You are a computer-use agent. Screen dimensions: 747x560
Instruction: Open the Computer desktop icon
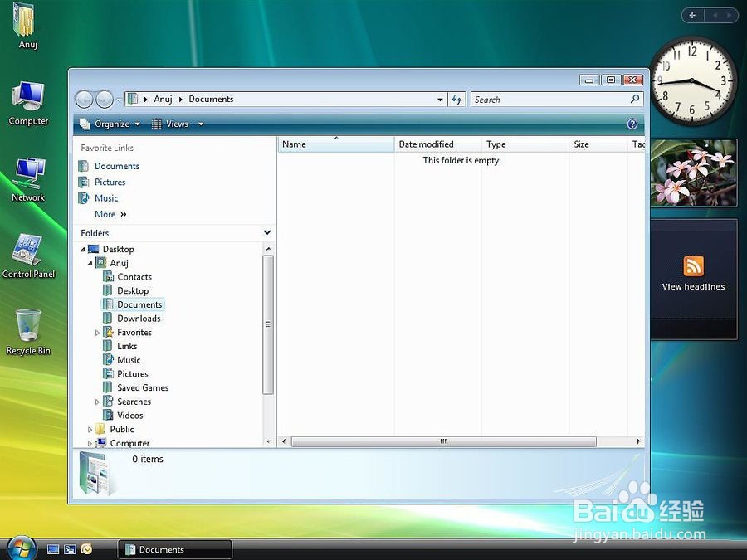pos(28,104)
